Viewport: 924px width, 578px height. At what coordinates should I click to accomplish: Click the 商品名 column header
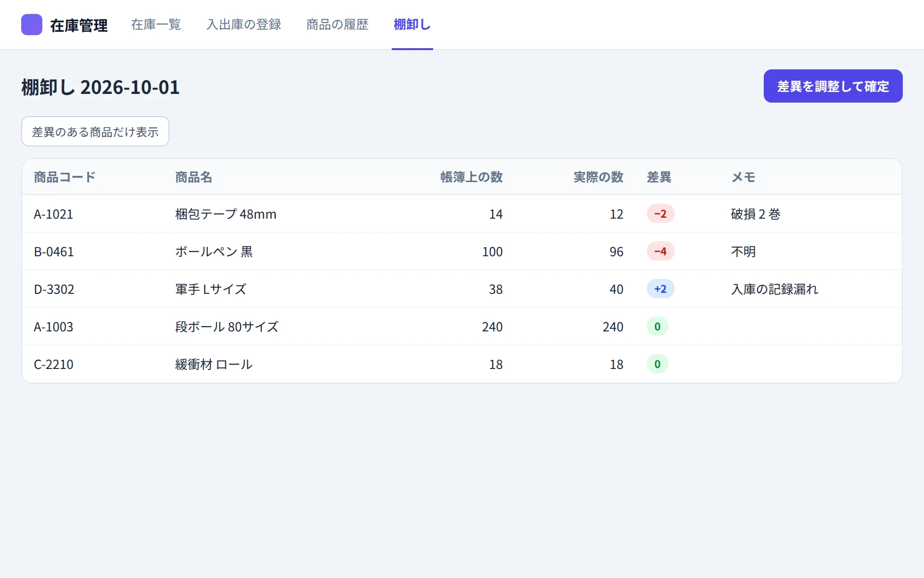point(193,177)
